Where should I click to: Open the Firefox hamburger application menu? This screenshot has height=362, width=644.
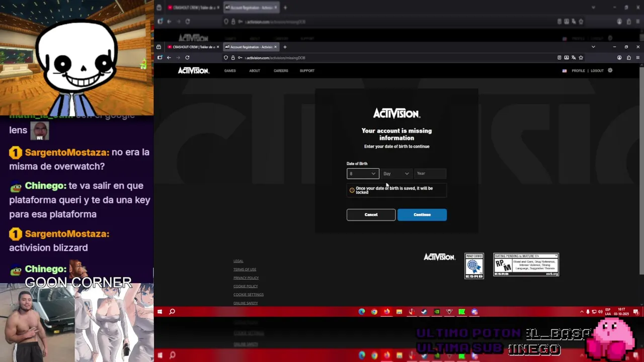click(638, 58)
